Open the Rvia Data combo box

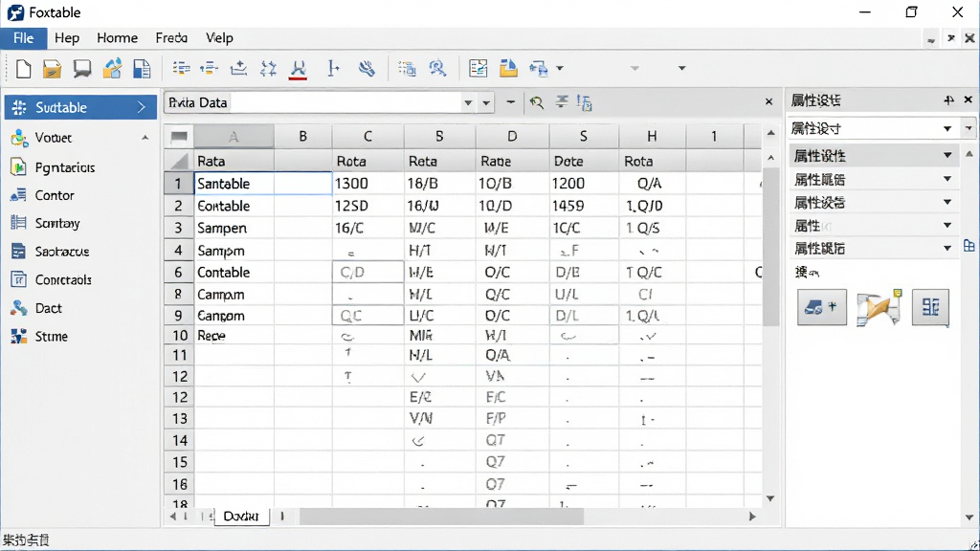[x=467, y=102]
